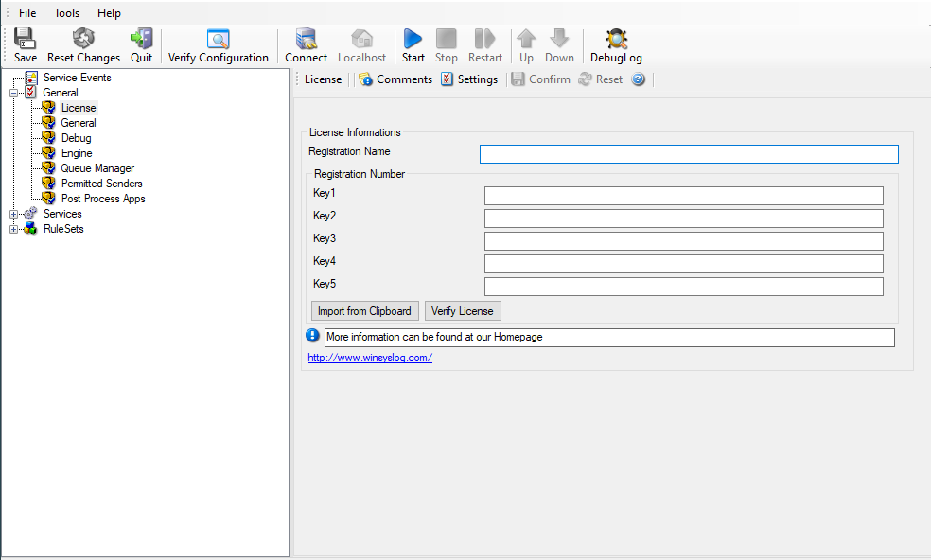Open the DebugLog tool
Viewport: 931px width, 560px height.
click(616, 39)
